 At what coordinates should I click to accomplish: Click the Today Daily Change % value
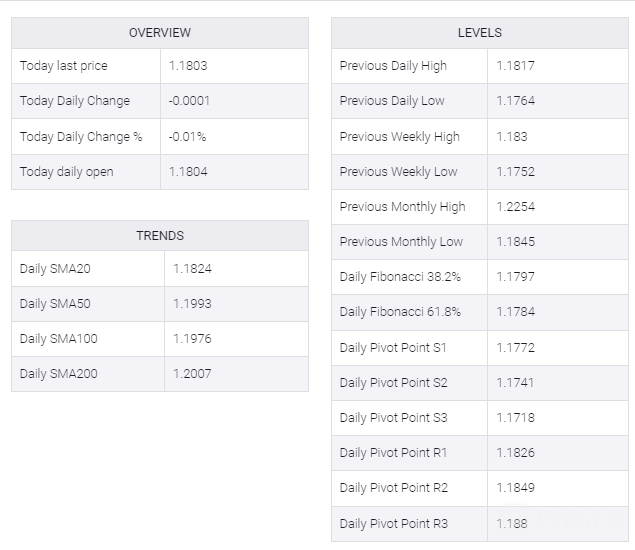tap(189, 136)
